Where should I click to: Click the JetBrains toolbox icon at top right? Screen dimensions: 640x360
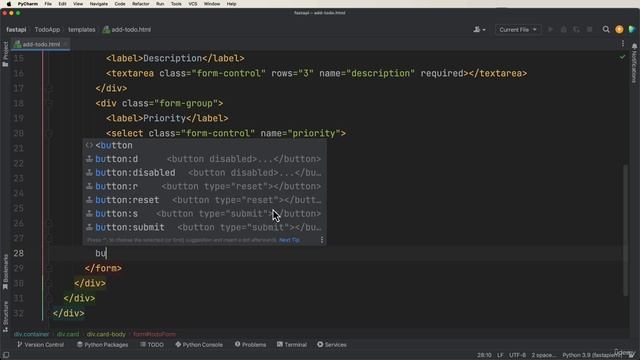[x=632, y=29]
